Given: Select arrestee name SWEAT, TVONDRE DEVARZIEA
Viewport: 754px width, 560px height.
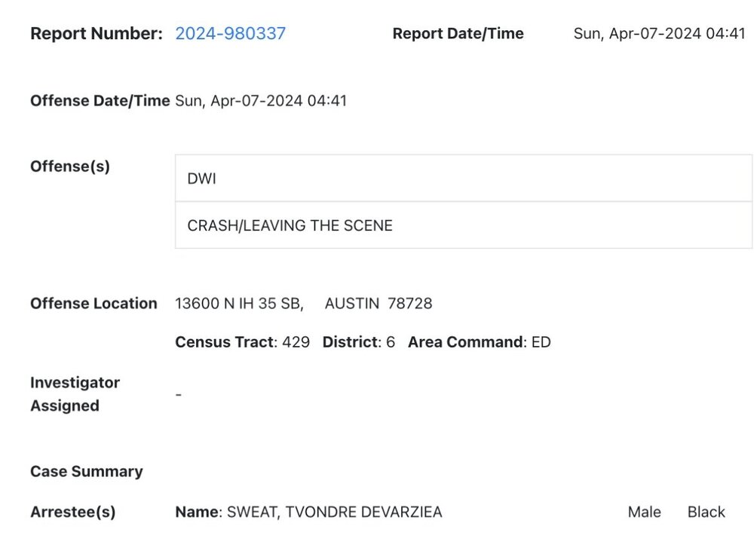Looking at the screenshot, I should coord(330,512).
